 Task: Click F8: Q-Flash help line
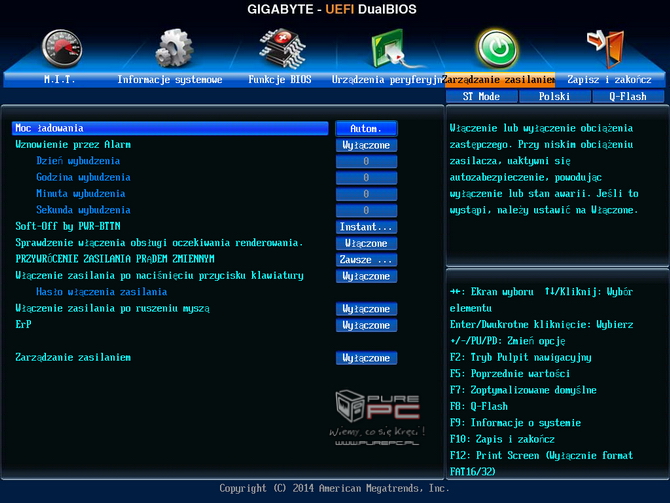(x=479, y=406)
